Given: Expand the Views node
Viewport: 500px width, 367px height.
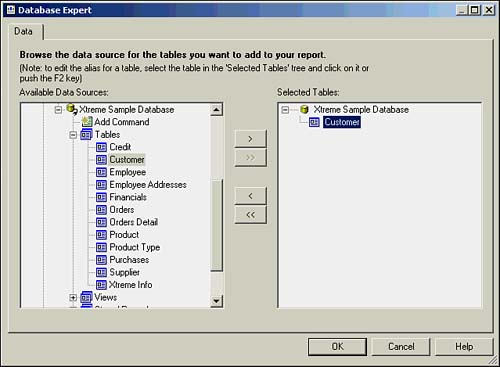Looking at the screenshot, I should coord(73,297).
